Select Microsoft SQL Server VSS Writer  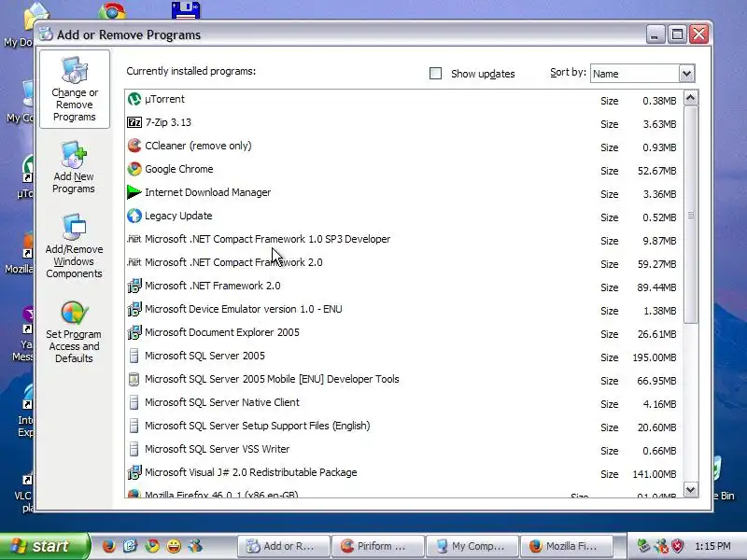218,449
